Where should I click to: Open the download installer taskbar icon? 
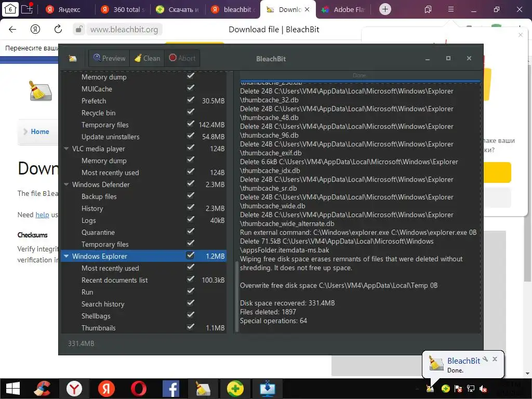tap(268, 389)
